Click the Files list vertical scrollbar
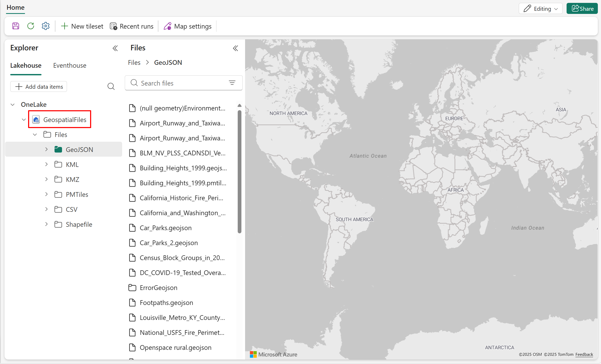This screenshot has width=601, height=364. click(239, 172)
